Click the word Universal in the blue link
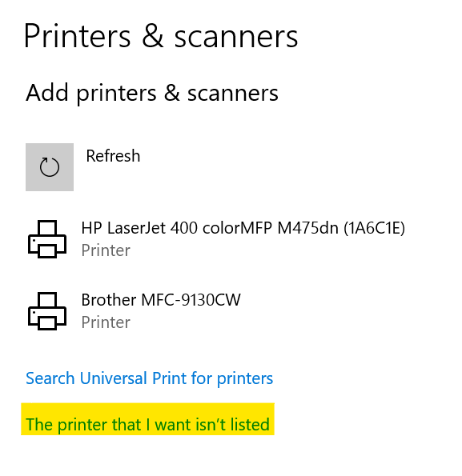The height and width of the screenshot is (476, 462). point(113,378)
